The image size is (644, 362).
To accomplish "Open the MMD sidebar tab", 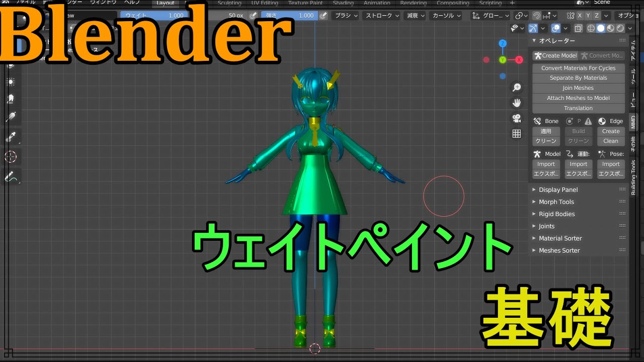I will 633,122.
